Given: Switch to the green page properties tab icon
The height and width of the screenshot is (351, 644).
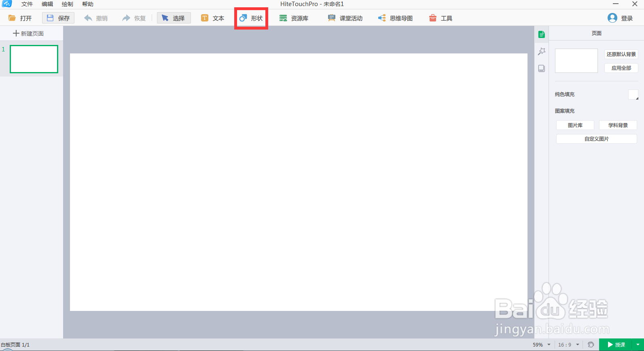Looking at the screenshot, I should (x=542, y=34).
